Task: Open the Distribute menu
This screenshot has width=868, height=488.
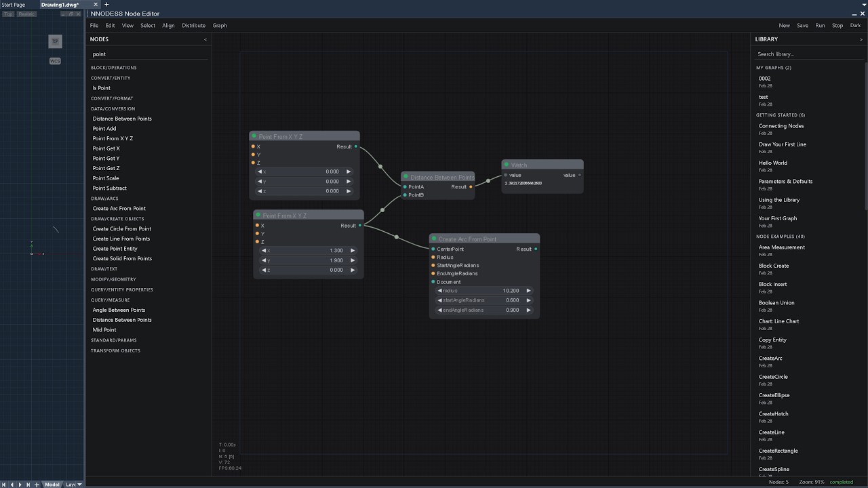Action: tap(193, 26)
